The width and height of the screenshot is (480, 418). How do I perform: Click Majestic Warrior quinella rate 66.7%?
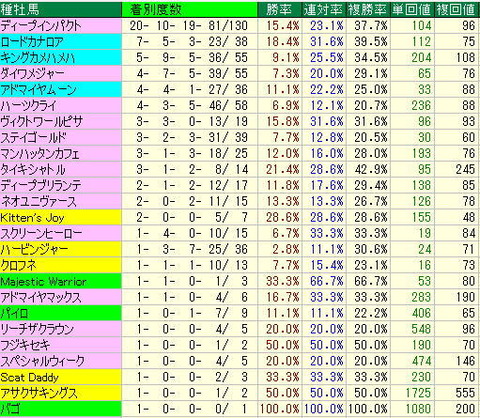pos(327,282)
